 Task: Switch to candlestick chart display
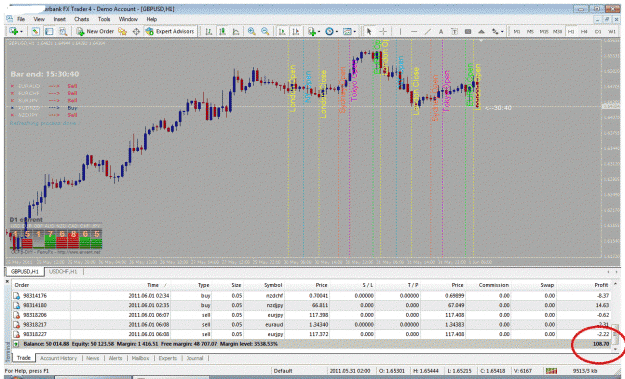click(222, 31)
